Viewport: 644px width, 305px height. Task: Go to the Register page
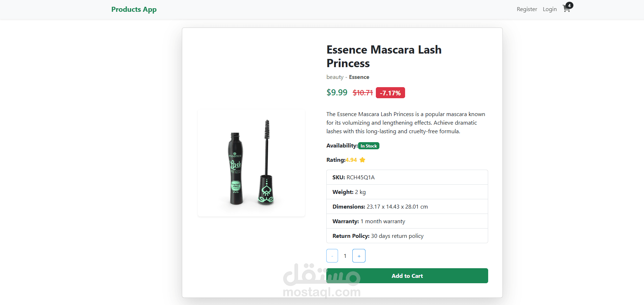pos(527,9)
